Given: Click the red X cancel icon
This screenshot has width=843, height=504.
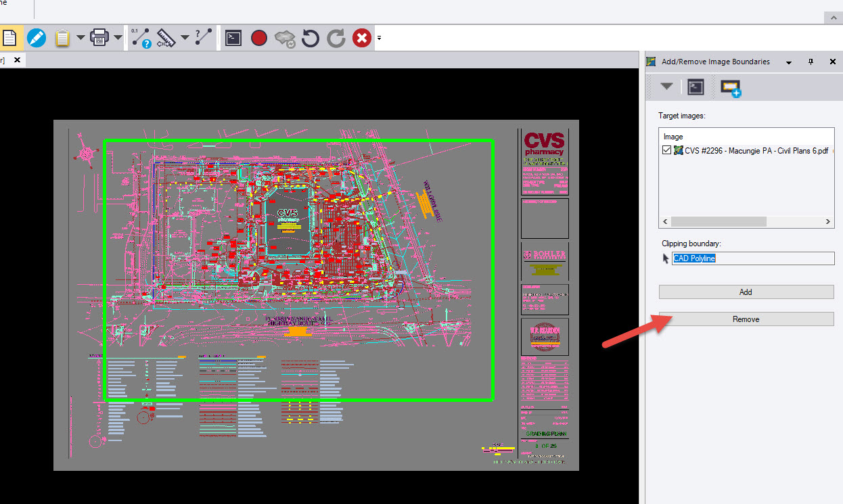Looking at the screenshot, I should click(362, 38).
